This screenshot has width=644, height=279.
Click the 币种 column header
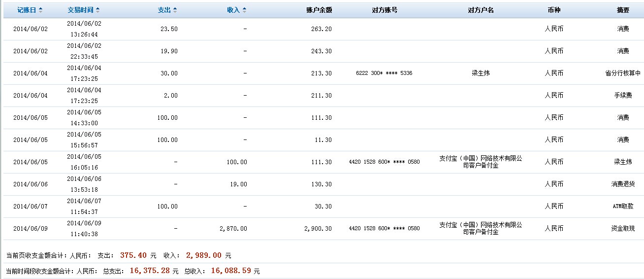point(554,10)
